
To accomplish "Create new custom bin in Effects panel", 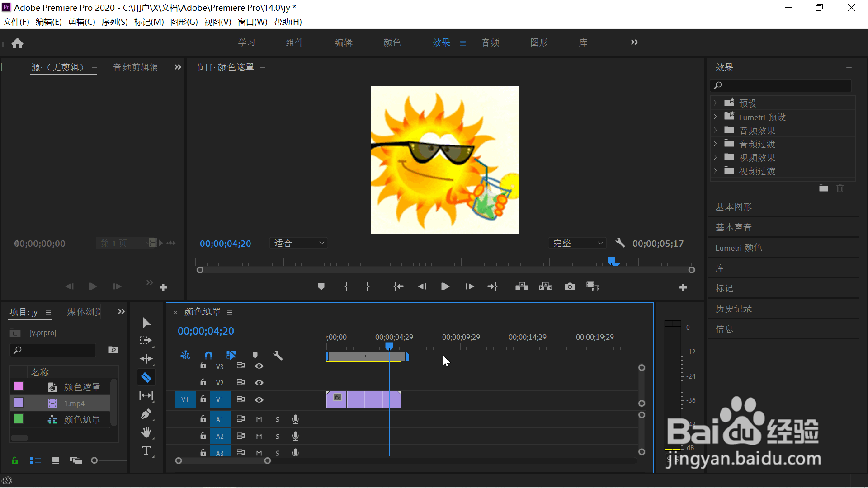I will pos(824,188).
